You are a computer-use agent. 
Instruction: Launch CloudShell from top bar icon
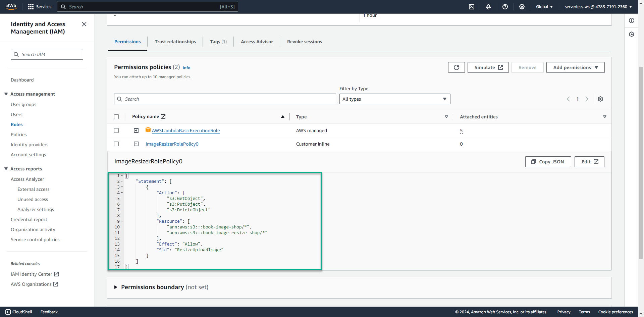point(472,7)
